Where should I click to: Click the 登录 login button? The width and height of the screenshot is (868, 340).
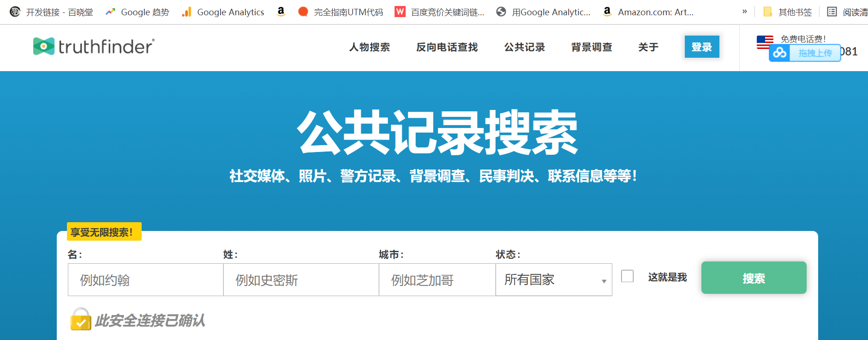point(702,47)
